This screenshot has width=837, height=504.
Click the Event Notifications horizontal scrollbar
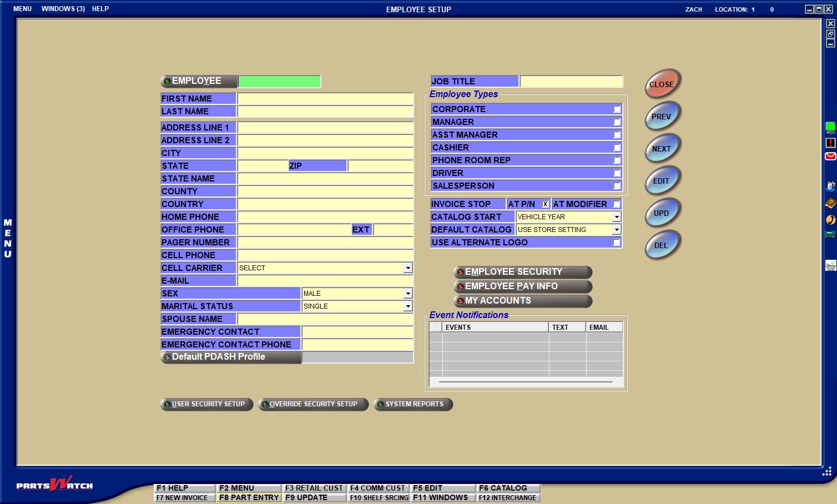pyautogui.click(x=525, y=382)
